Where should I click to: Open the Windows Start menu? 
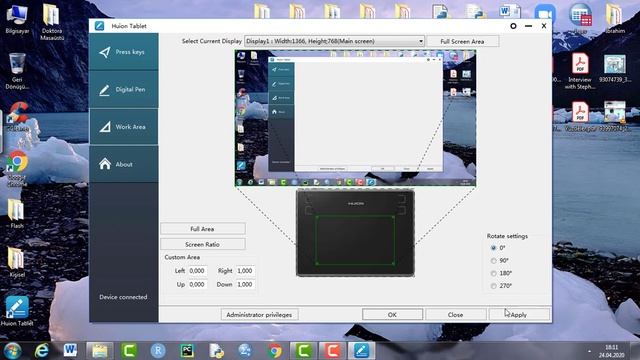tap(12, 351)
